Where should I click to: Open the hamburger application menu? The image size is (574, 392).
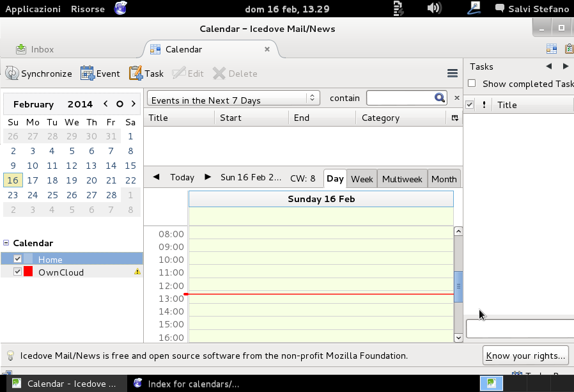coord(453,74)
